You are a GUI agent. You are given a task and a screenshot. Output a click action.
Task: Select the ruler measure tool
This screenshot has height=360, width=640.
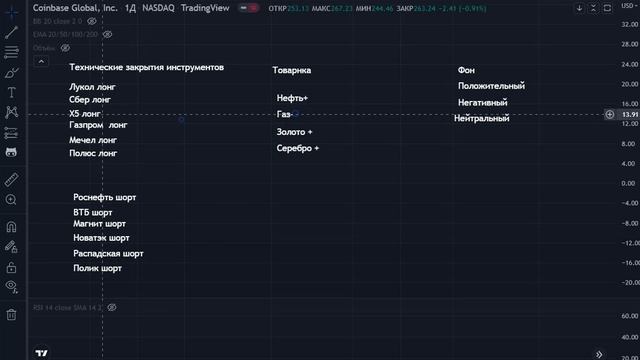(x=11, y=180)
